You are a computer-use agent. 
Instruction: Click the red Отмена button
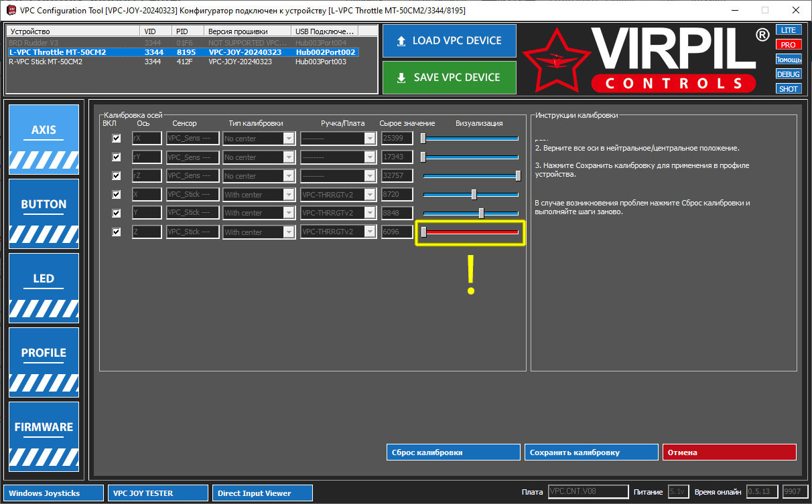(x=730, y=452)
